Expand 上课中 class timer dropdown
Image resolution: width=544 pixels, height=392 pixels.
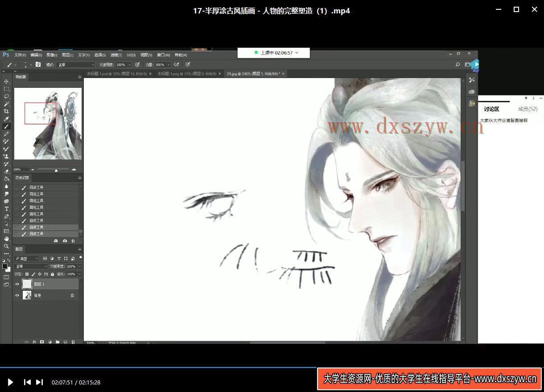[x=297, y=53]
